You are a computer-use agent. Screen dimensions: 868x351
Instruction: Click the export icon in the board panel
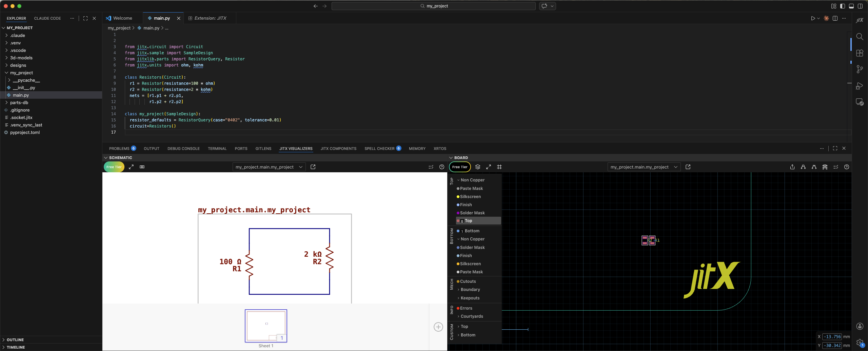[x=792, y=167]
